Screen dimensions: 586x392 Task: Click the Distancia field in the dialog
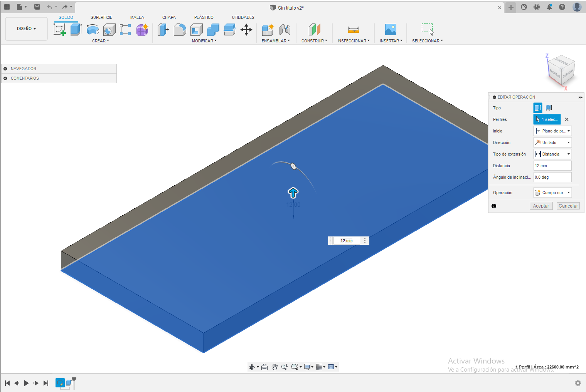(552, 166)
